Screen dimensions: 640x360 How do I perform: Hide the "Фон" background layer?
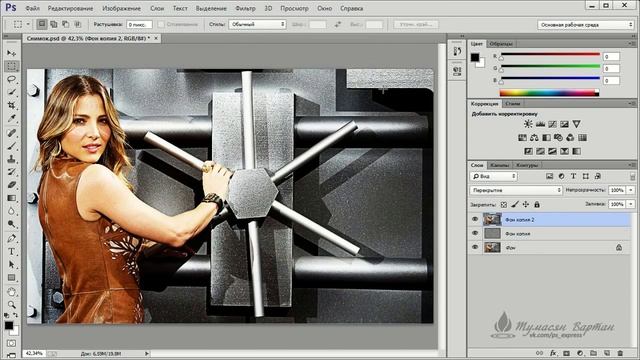coord(475,247)
